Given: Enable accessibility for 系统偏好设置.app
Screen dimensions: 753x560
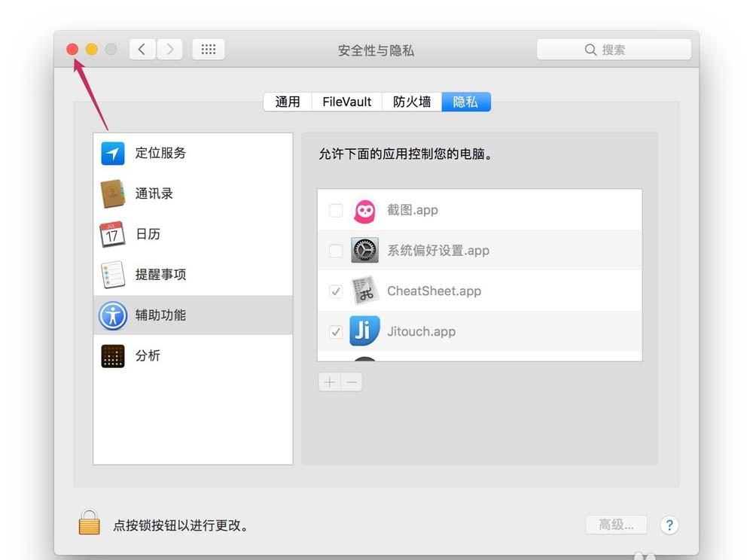Looking at the screenshot, I should 336,251.
